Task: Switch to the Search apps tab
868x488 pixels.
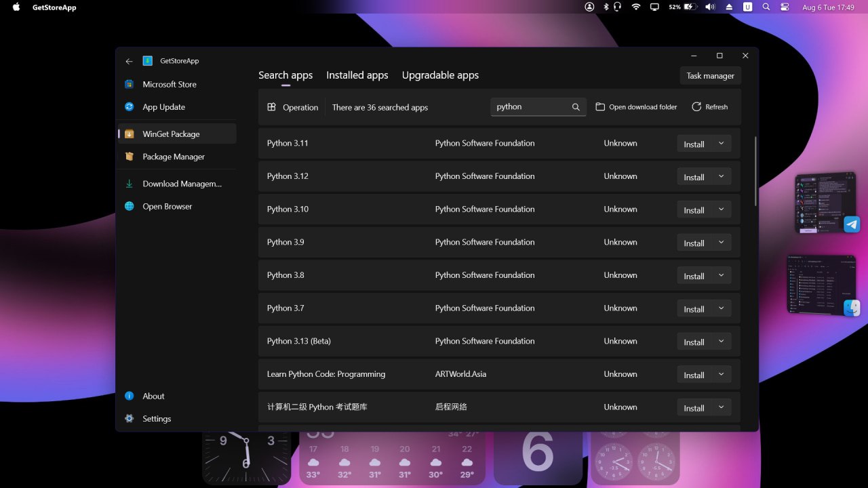Action: (285, 75)
